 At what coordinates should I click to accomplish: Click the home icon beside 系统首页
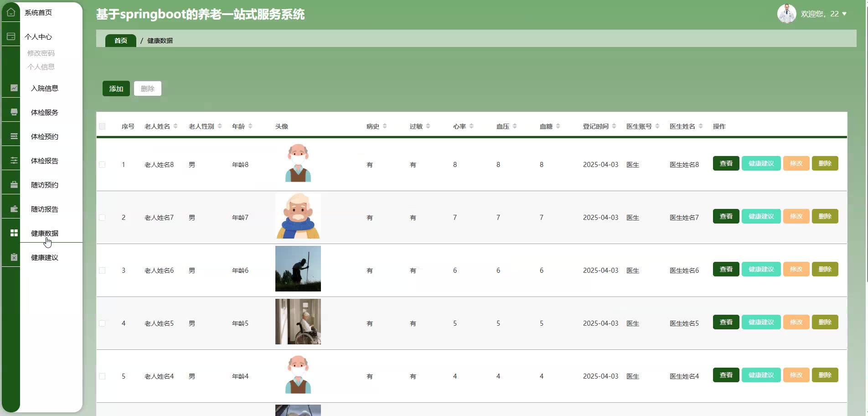[11, 12]
